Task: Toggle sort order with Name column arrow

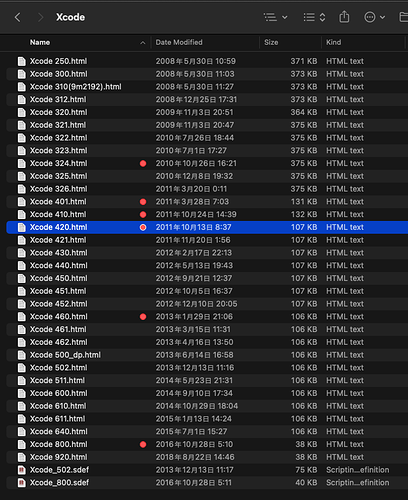Action: pyautogui.click(x=143, y=43)
